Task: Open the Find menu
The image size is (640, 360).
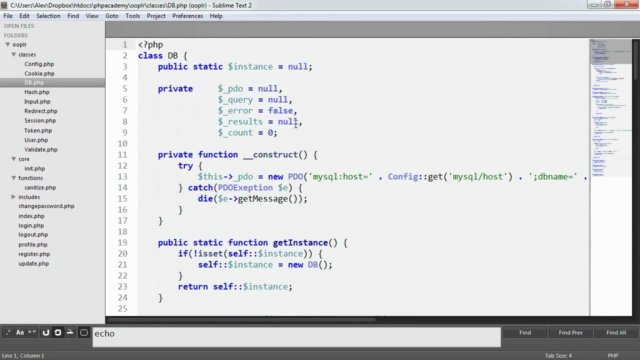Action: click(73, 16)
